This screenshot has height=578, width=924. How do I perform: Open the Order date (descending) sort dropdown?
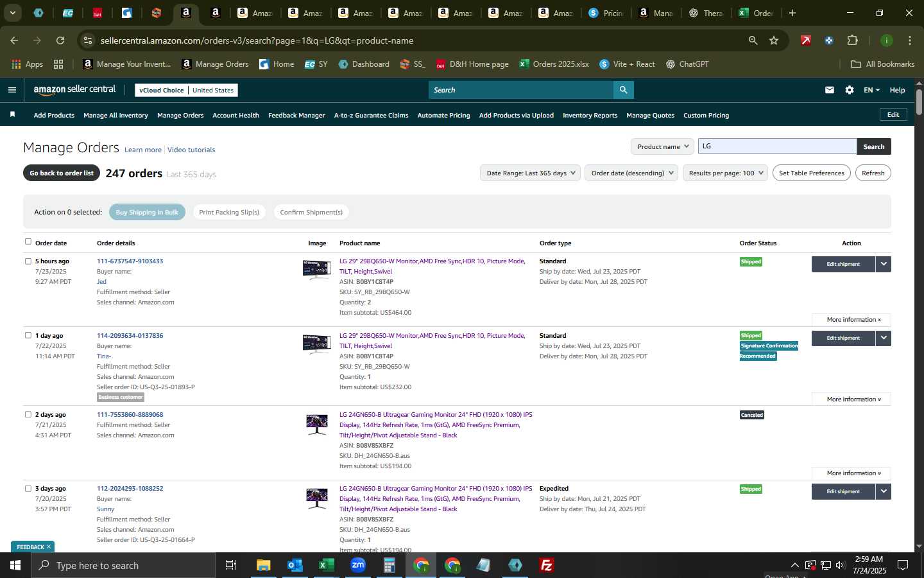[x=631, y=173]
